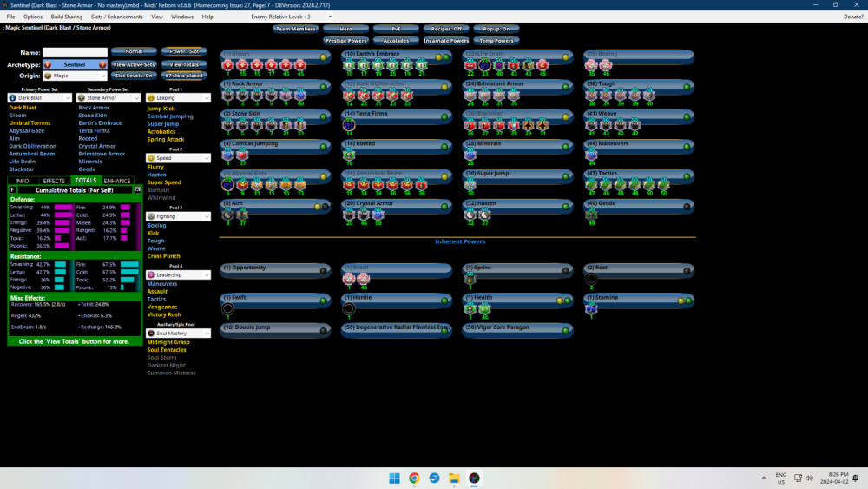Select Rooted's enhancement slot numbered 16
This screenshot has height=489, width=868.
[x=349, y=155]
